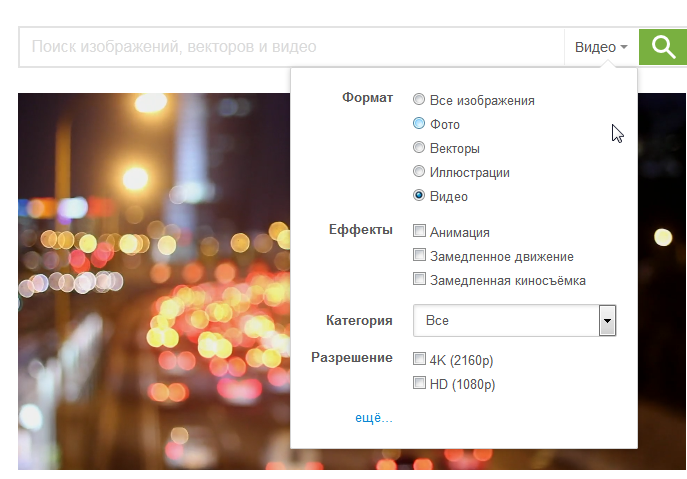Click the green magnifier search button
Screen dimensions: 687x479
pyautogui.click(x=662, y=47)
